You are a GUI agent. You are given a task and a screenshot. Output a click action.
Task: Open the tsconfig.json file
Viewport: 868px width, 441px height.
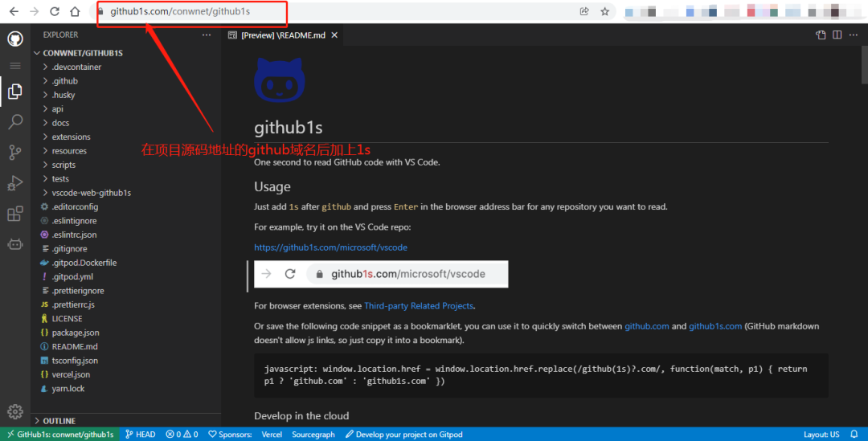point(127,360)
